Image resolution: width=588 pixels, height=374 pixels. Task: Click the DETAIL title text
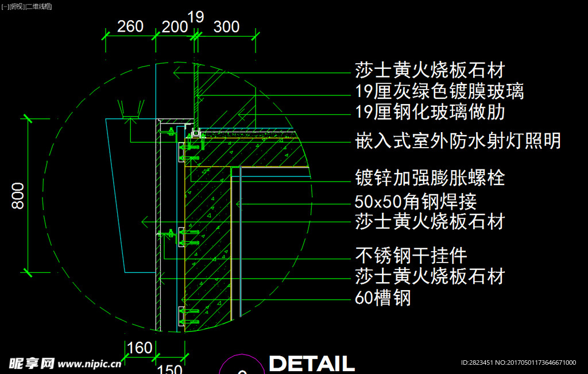[312, 364]
